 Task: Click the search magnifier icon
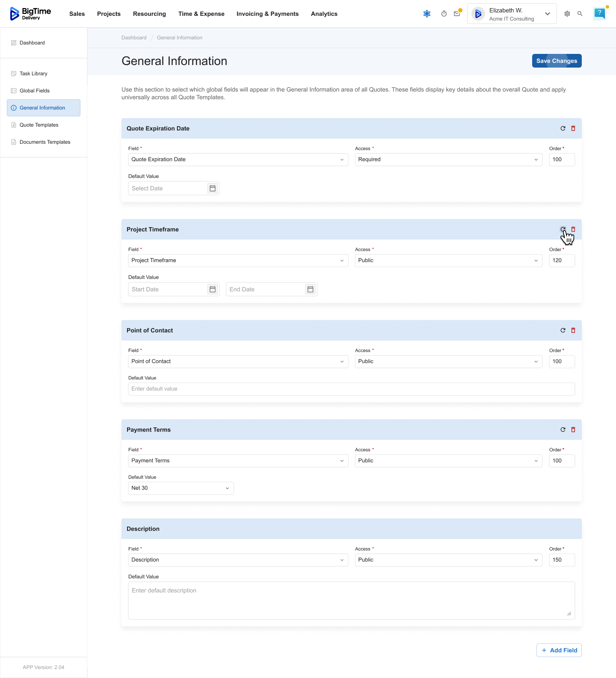(x=580, y=14)
